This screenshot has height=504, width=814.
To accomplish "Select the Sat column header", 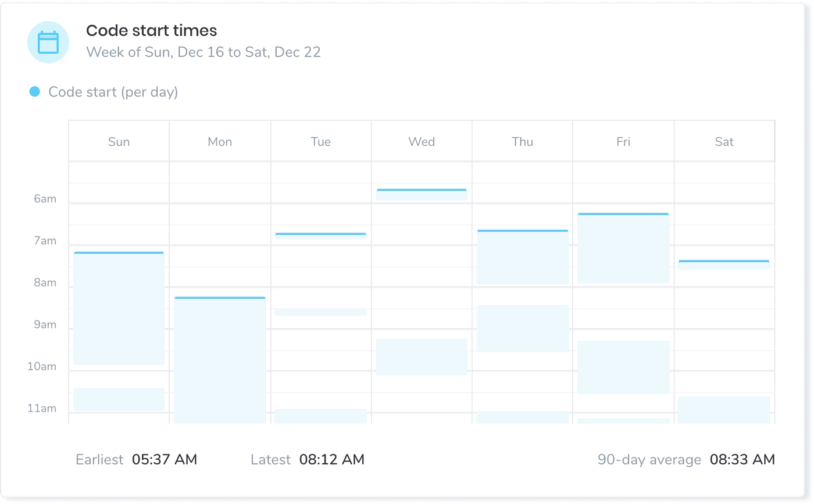I will click(x=724, y=141).
